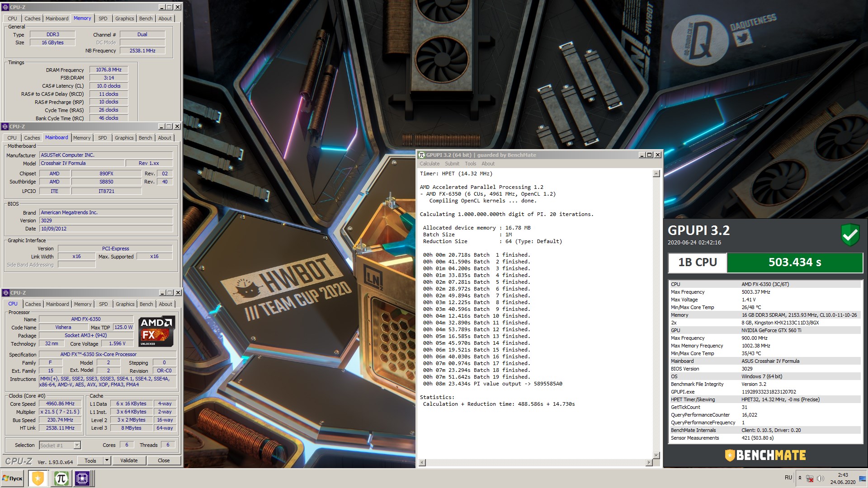This screenshot has width=868, height=488.
Task: Click the Memory Size value 16 GBytes
Action: tap(52, 42)
